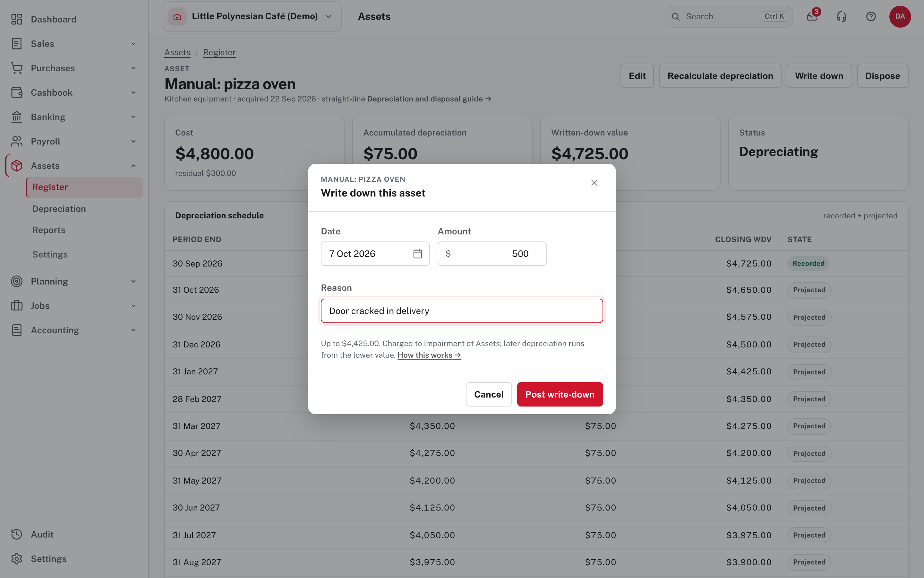This screenshot has height=578, width=924.
Task: Click the Sales receipt icon
Action: pos(16,44)
